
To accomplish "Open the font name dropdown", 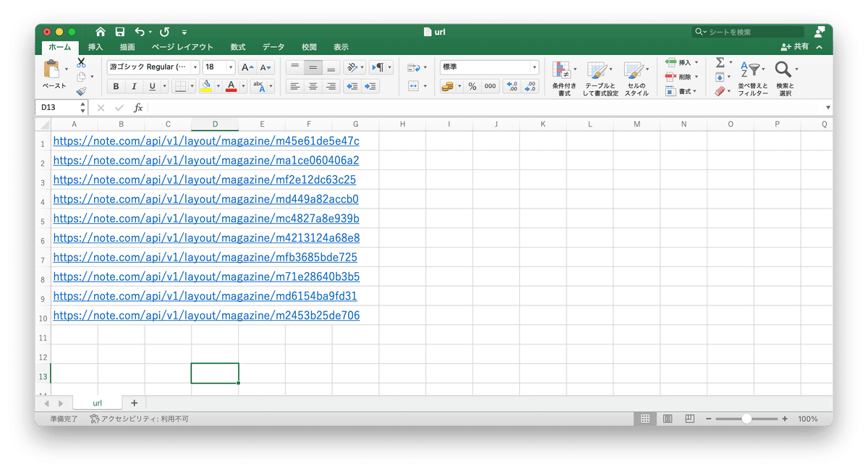I will tap(195, 67).
